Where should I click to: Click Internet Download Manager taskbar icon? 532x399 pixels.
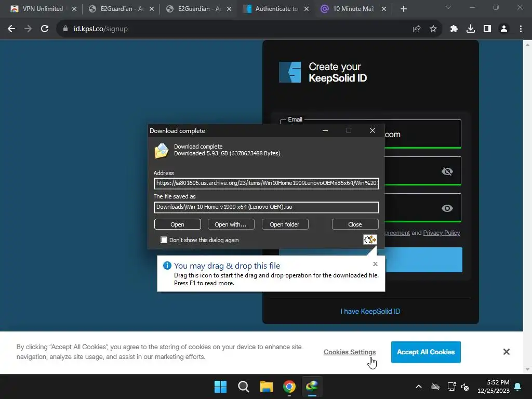tap(312, 387)
